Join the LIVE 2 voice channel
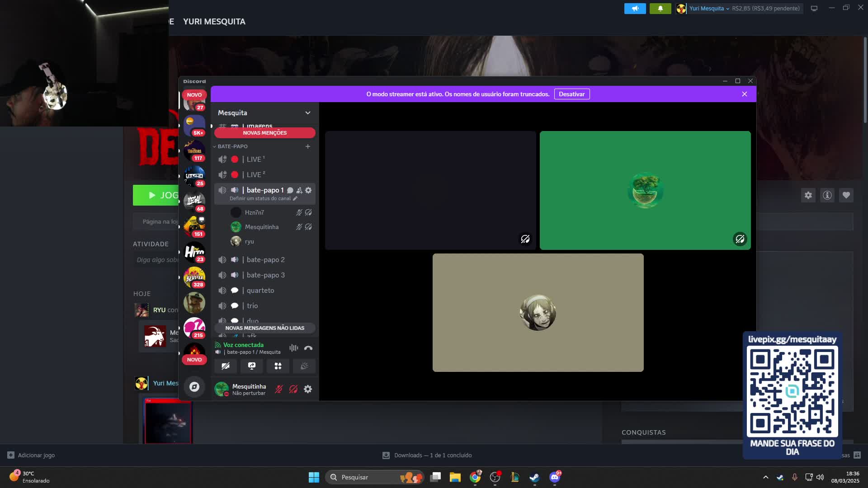868x488 pixels. pos(265,174)
